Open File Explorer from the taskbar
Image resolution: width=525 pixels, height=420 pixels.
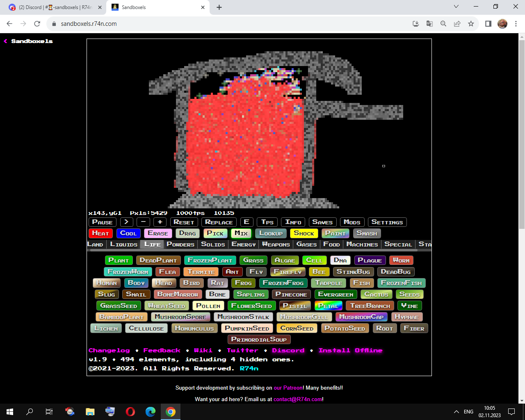[x=90, y=412]
